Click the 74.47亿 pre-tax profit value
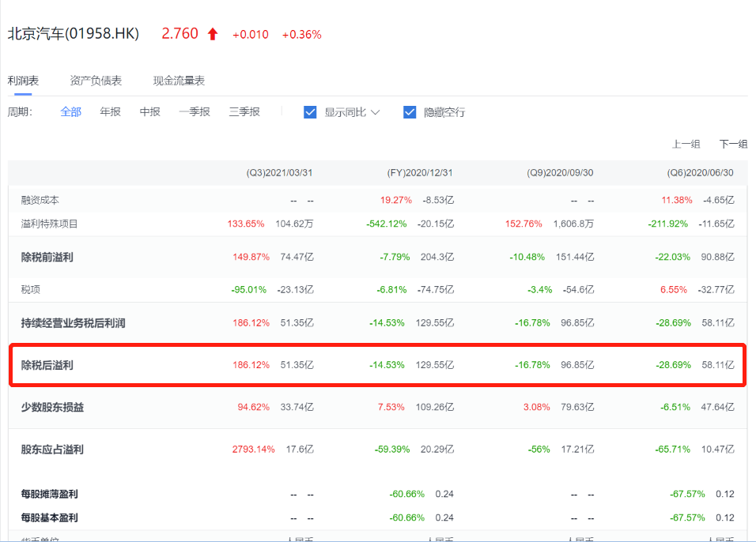This screenshot has width=756, height=542. point(297,257)
